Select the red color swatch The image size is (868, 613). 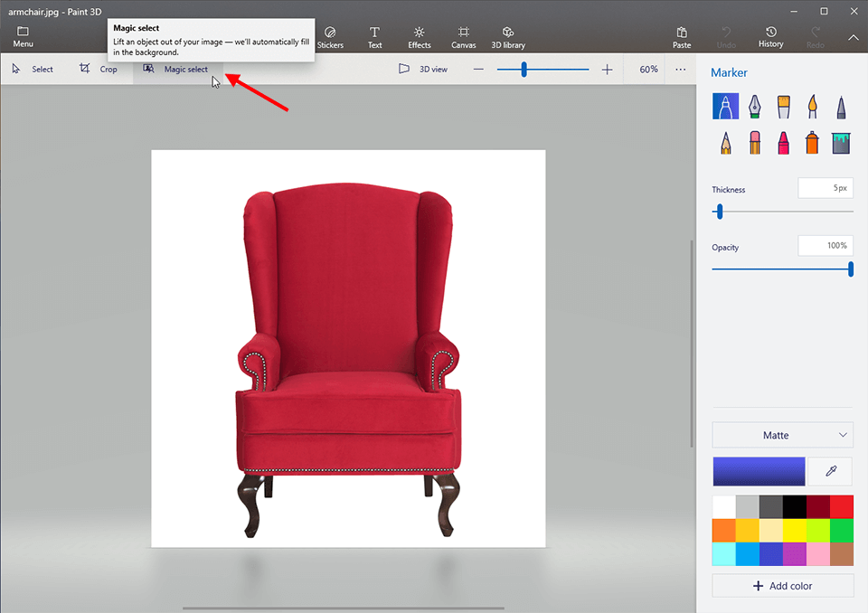843,506
